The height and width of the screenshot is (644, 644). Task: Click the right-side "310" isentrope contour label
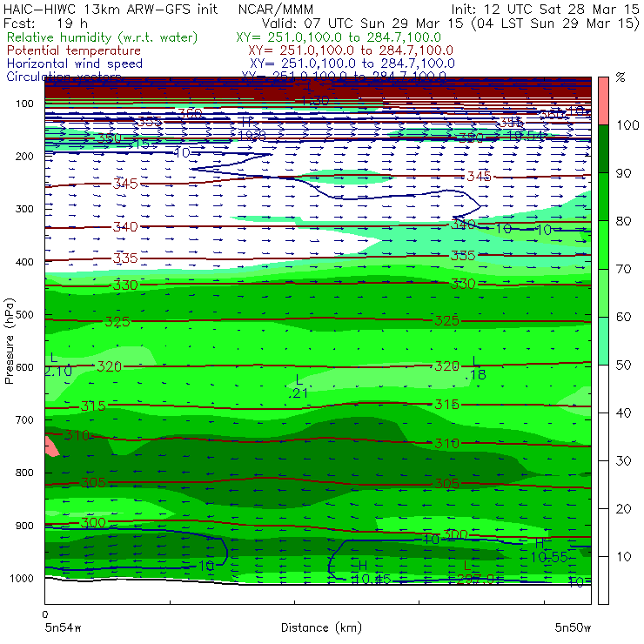[446, 443]
